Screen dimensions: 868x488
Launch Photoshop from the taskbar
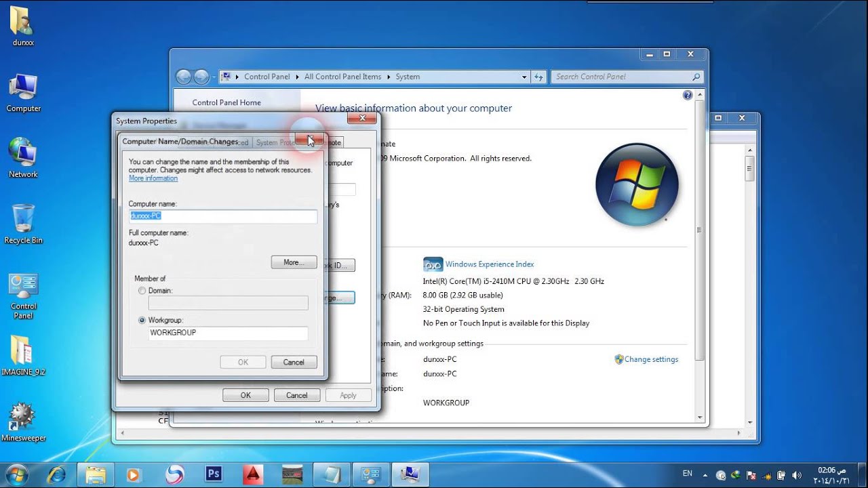click(x=214, y=474)
